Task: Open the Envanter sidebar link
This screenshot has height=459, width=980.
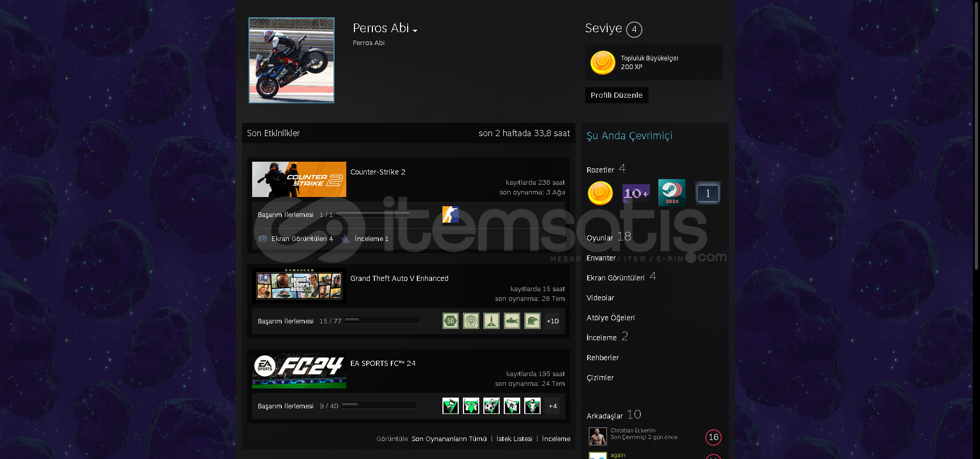Action: point(601,258)
